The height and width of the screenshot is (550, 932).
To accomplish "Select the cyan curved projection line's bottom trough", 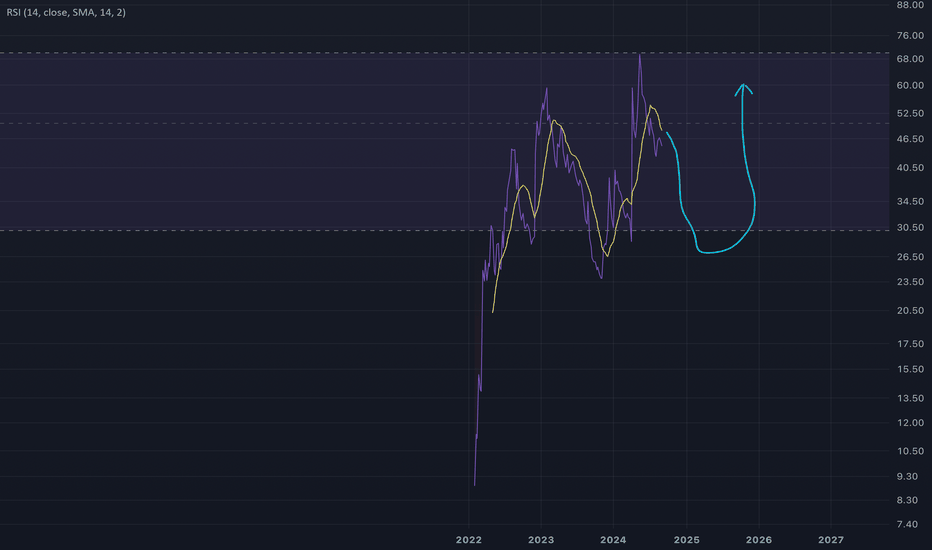I will pyautogui.click(x=710, y=252).
